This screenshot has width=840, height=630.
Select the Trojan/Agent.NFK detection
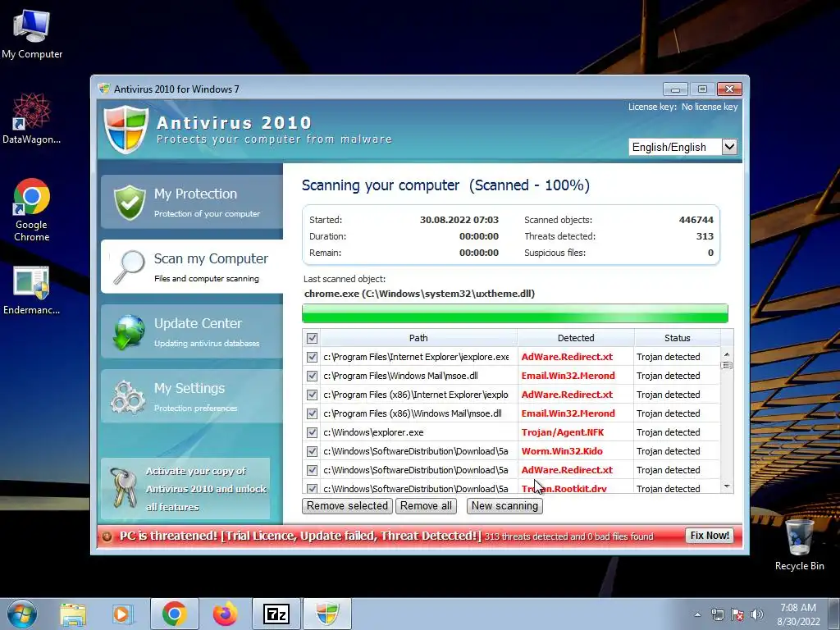point(563,432)
